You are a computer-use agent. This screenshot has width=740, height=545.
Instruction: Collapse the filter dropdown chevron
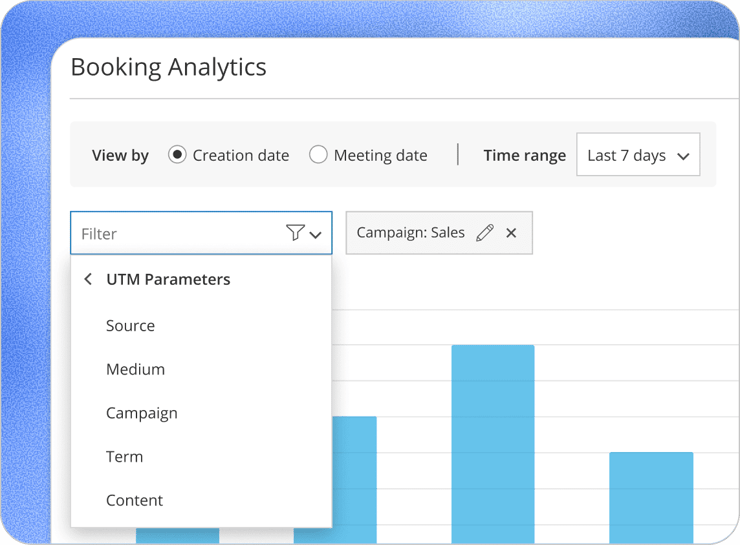tap(315, 235)
